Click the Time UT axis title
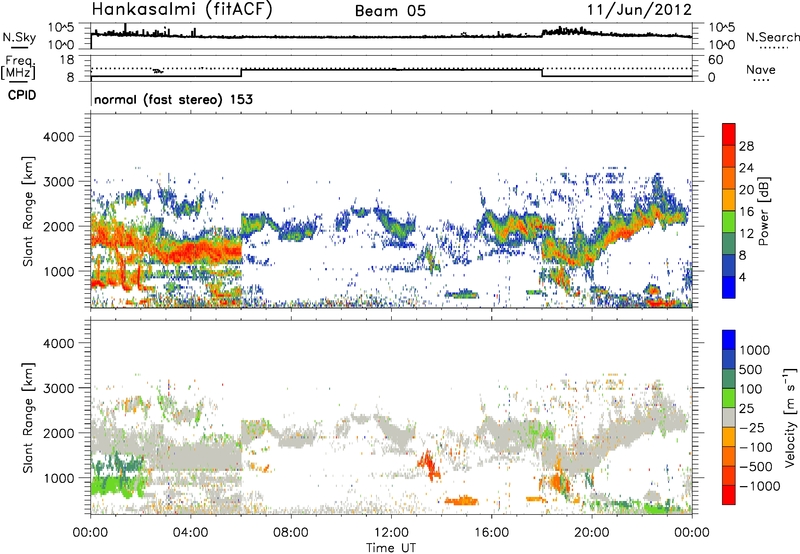The height and width of the screenshot is (554, 800). [x=391, y=548]
